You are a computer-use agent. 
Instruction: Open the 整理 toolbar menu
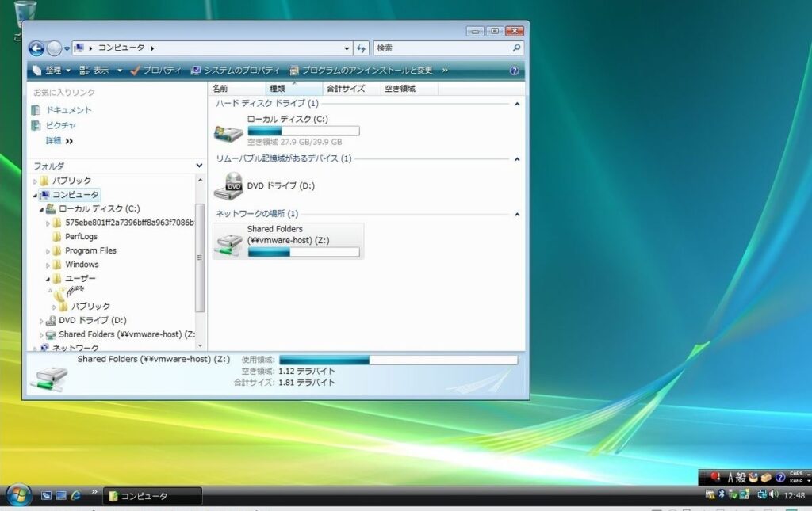pos(52,71)
